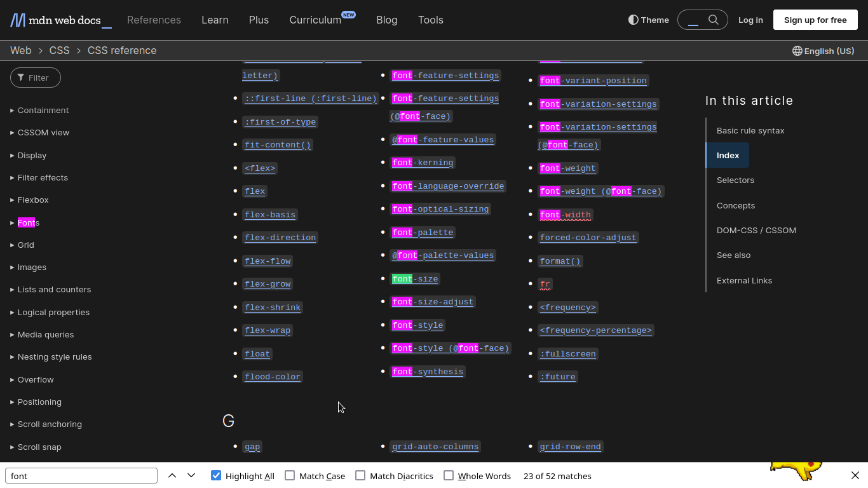Expand the Flexbox sidebar section
Image resolution: width=868 pixels, height=488 pixels.
coord(33,200)
